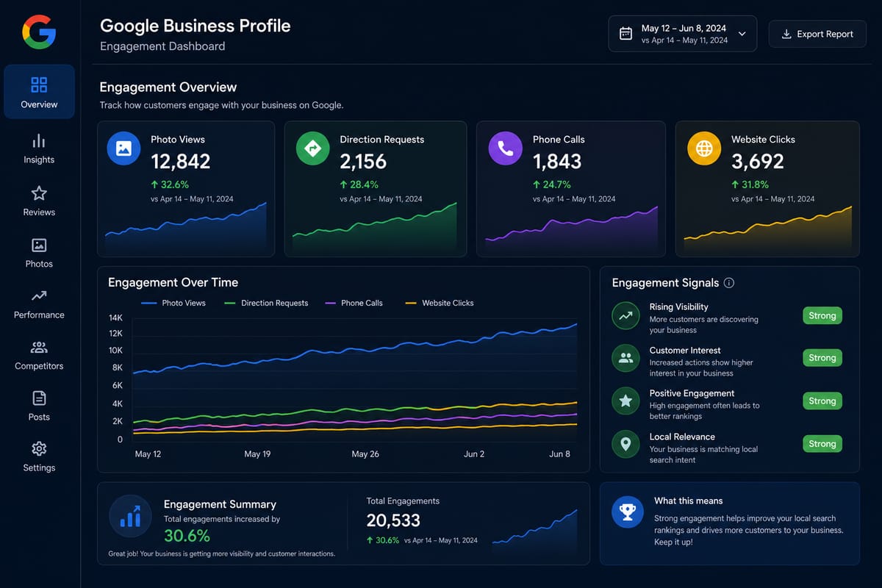This screenshot has width=882, height=588.
Task: Click the Website Clicks globe icon
Action: (703, 148)
